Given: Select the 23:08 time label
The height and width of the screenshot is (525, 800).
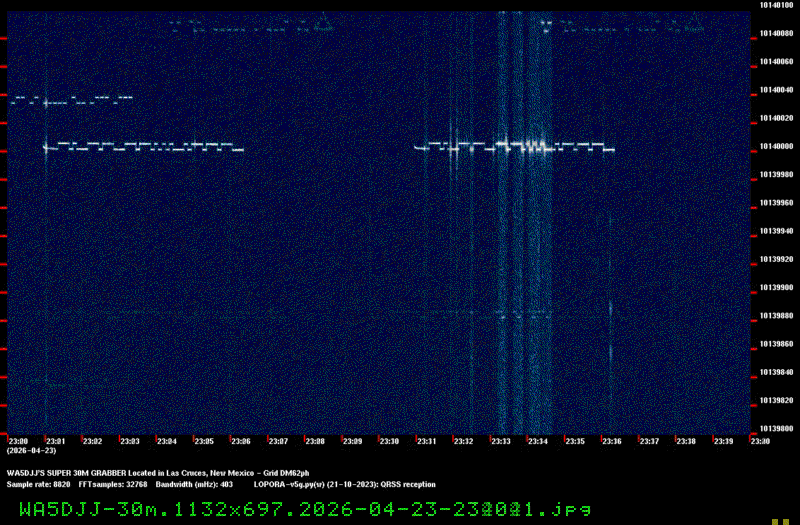Looking at the screenshot, I should 315,441.
